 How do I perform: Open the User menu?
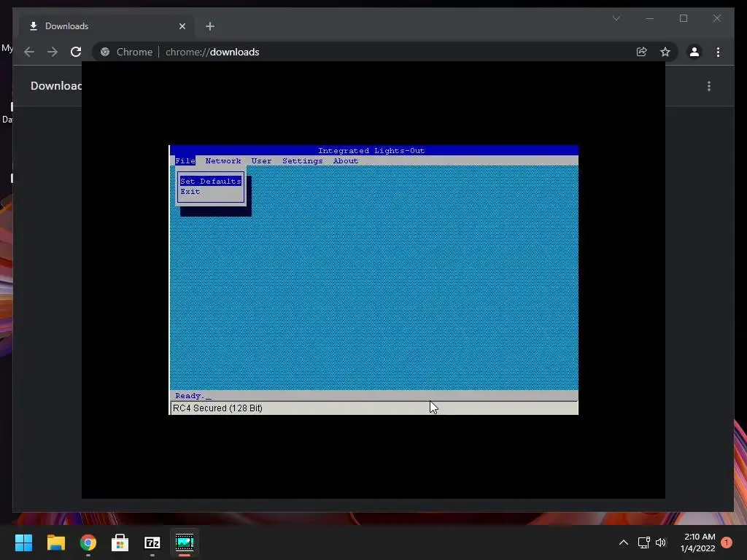click(262, 161)
